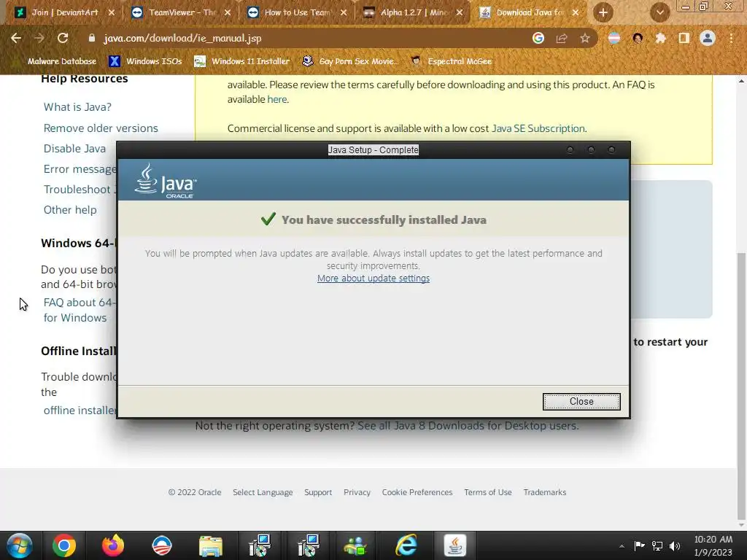Open Other help link

click(x=70, y=210)
